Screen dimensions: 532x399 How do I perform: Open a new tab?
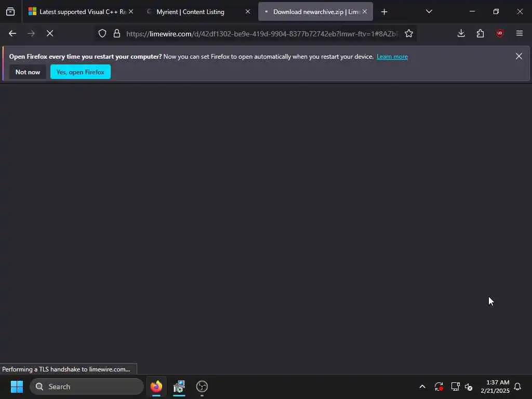(384, 12)
